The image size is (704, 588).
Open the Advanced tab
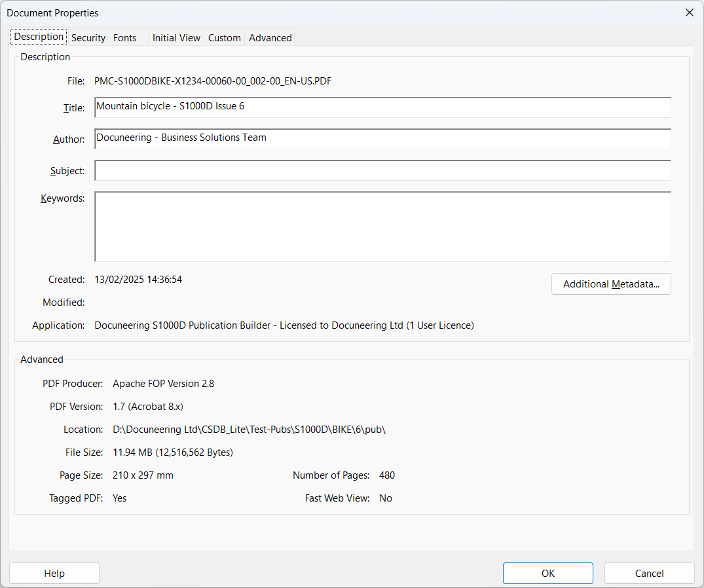click(x=270, y=38)
